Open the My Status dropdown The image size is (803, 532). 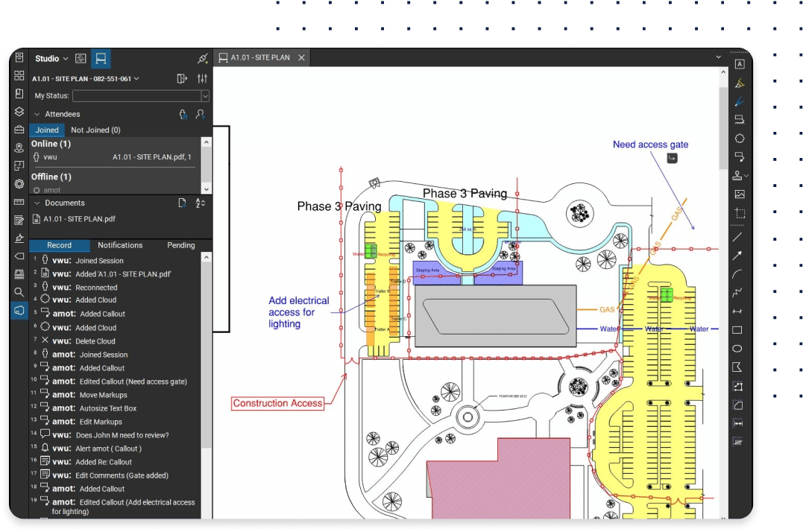141,96
